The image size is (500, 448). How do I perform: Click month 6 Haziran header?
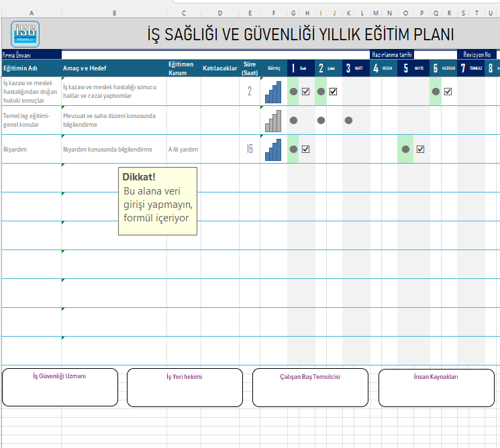443,68
